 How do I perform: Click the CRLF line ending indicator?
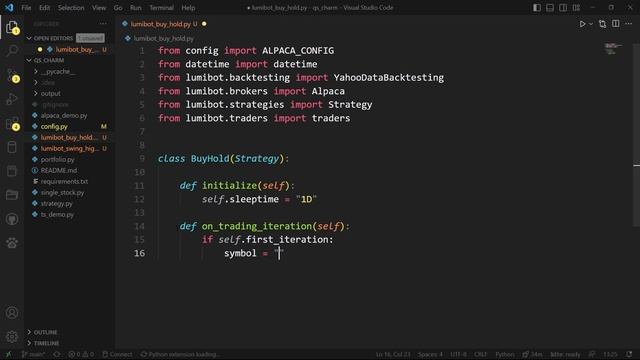(x=480, y=354)
